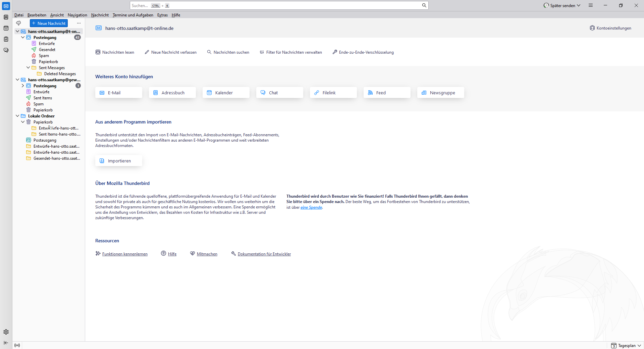The image size is (644, 349).
Task: Click the key icon for Ende-zu-Ende-Verschlüsselung
Action: (335, 52)
